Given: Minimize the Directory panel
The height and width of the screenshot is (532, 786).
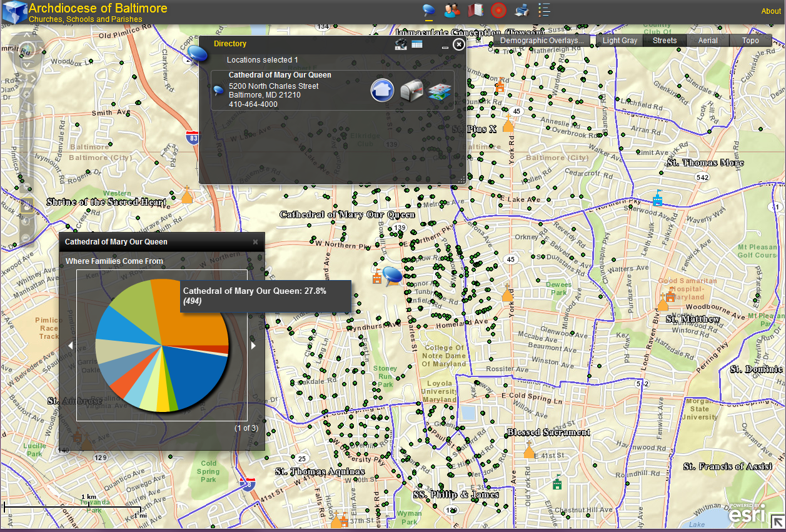Looking at the screenshot, I should coord(445,48).
